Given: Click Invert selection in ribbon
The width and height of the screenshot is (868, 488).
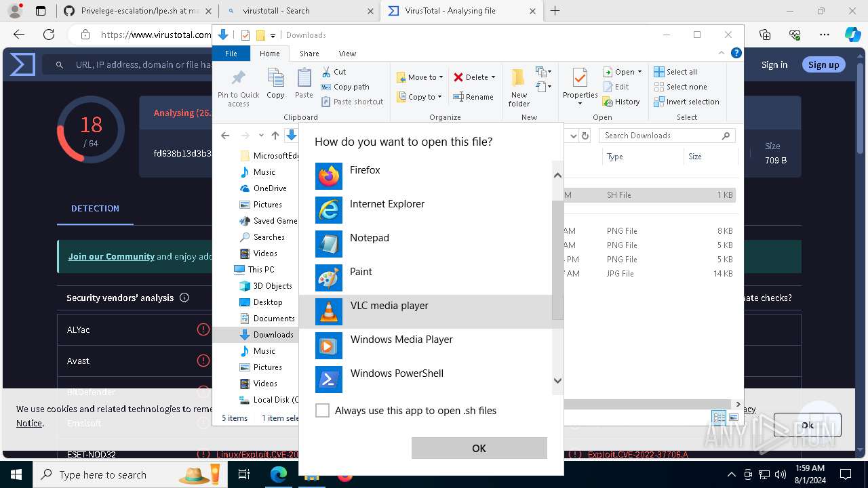Looking at the screenshot, I should pos(686,102).
